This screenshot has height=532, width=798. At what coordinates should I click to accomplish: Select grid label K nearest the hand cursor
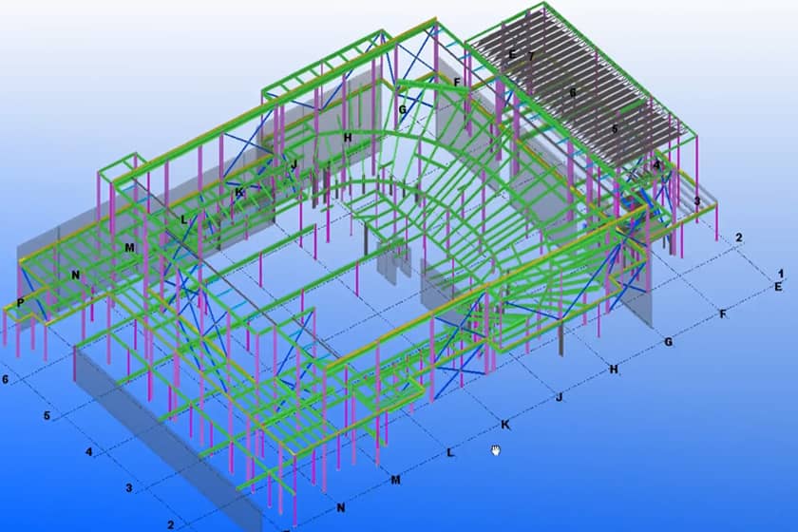pos(504,424)
